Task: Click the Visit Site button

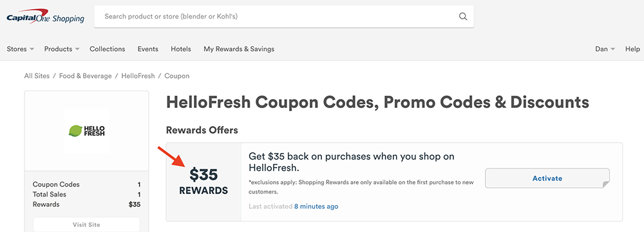Action: [86, 225]
